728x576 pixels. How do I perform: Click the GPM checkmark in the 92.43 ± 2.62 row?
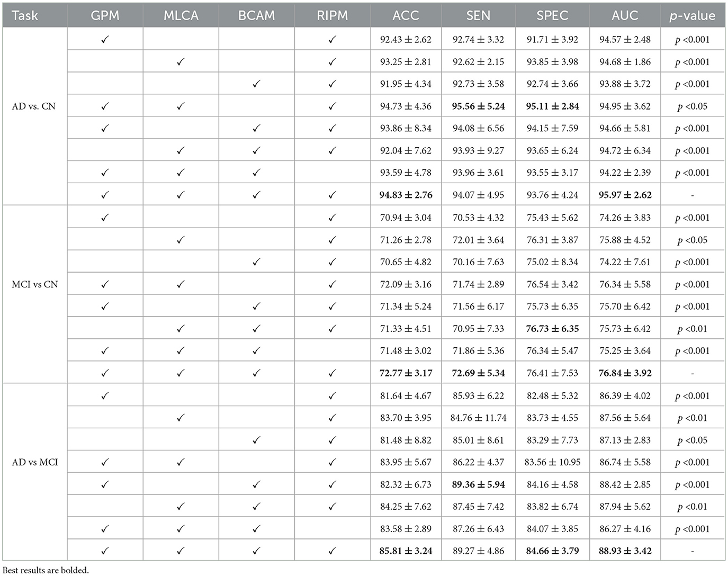[105, 39]
